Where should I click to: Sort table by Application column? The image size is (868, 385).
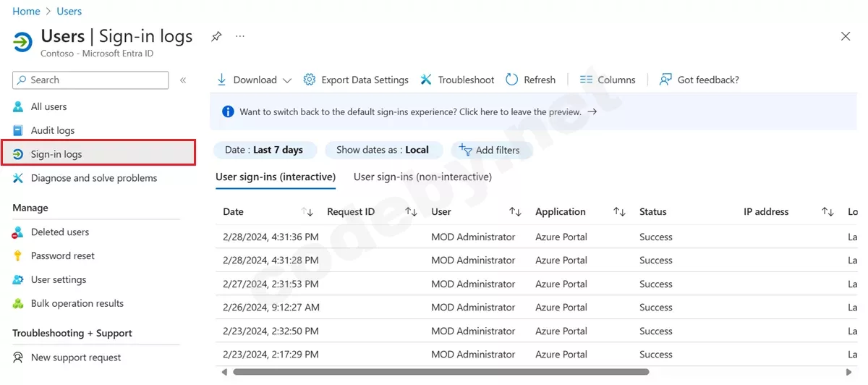(x=619, y=212)
